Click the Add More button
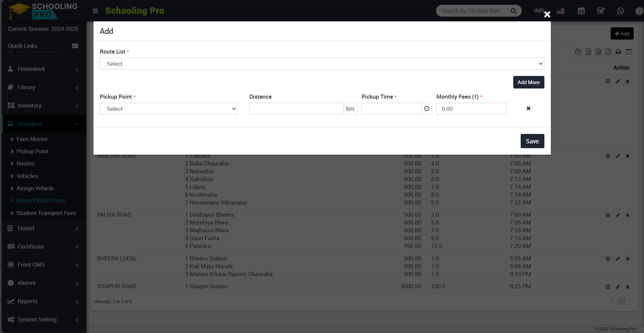The width and height of the screenshot is (644, 333). click(528, 82)
